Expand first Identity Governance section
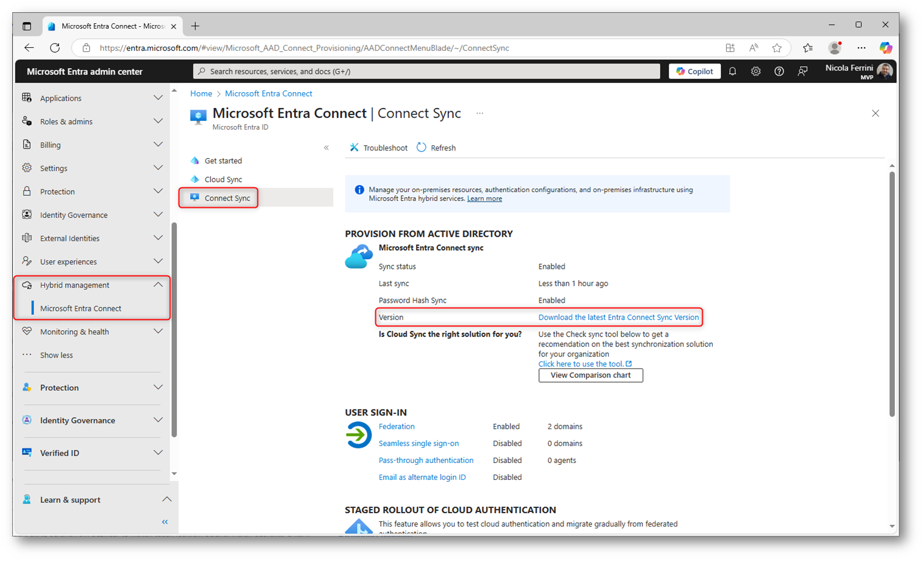The image size is (924, 561). 92,215
